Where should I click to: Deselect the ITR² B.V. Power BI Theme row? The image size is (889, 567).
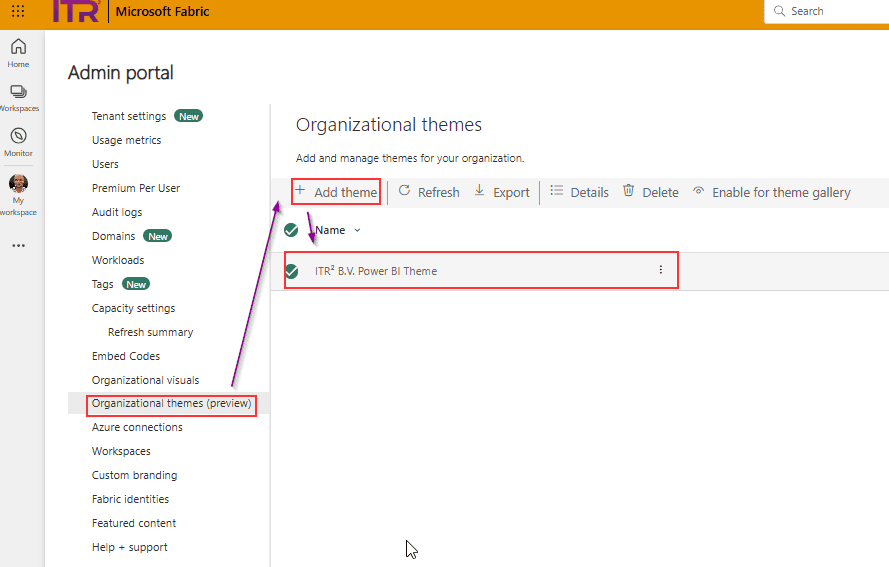click(292, 271)
